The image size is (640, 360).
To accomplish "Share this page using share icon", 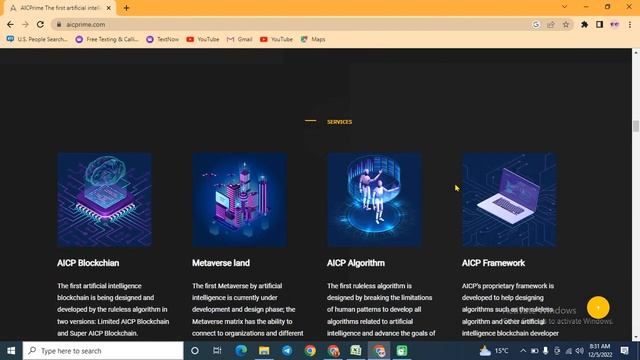I will pos(551,24).
